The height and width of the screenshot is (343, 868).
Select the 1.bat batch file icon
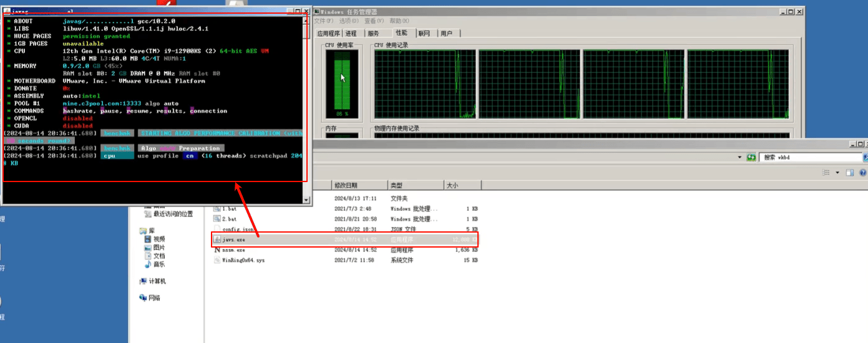pyautogui.click(x=217, y=208)
